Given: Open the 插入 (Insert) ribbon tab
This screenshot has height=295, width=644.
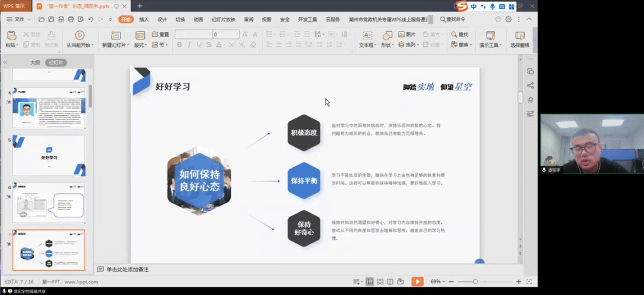Looking at the screenshot, I should [144, 19].
